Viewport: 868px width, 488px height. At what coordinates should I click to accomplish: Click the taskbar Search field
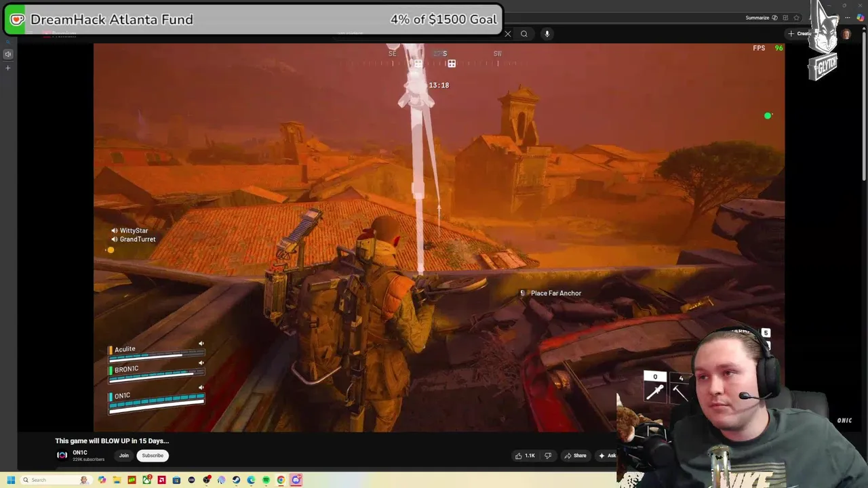click(56, 480)
